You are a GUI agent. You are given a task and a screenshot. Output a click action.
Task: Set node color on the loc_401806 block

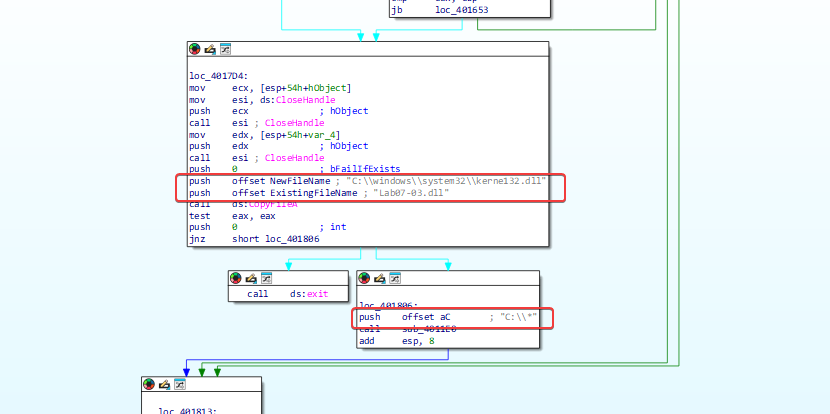tap(365, 278)
